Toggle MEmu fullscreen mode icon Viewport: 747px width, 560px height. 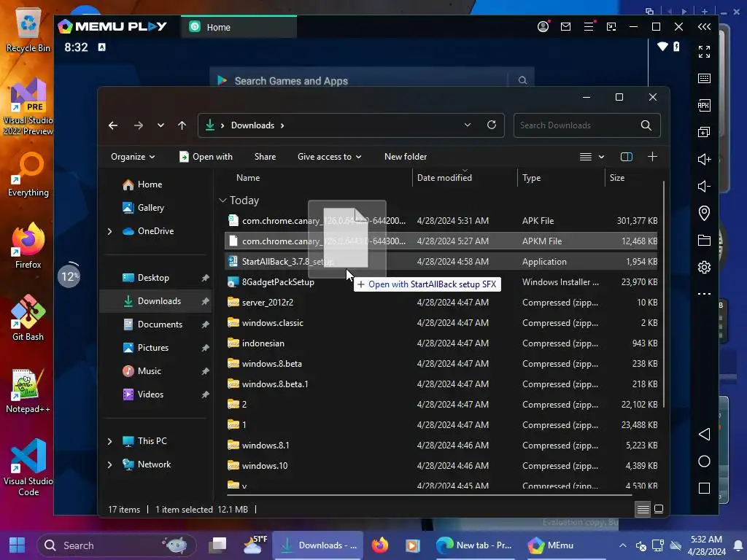[704, 52]
